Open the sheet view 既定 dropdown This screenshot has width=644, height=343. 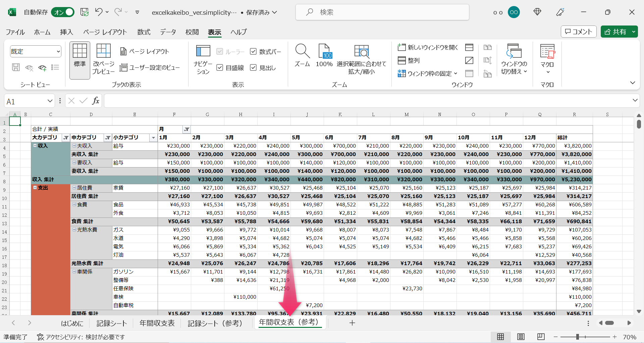coord(36,51)
